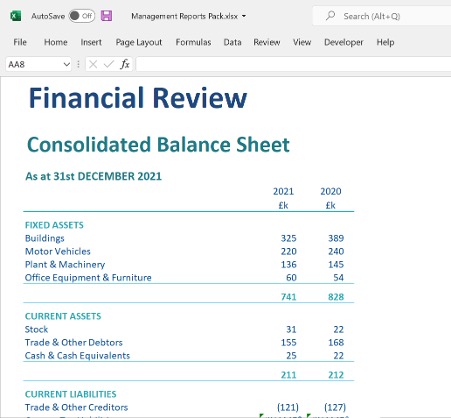Click 'As at 31st DECEMBER 2021' text

tap(93, 176)
